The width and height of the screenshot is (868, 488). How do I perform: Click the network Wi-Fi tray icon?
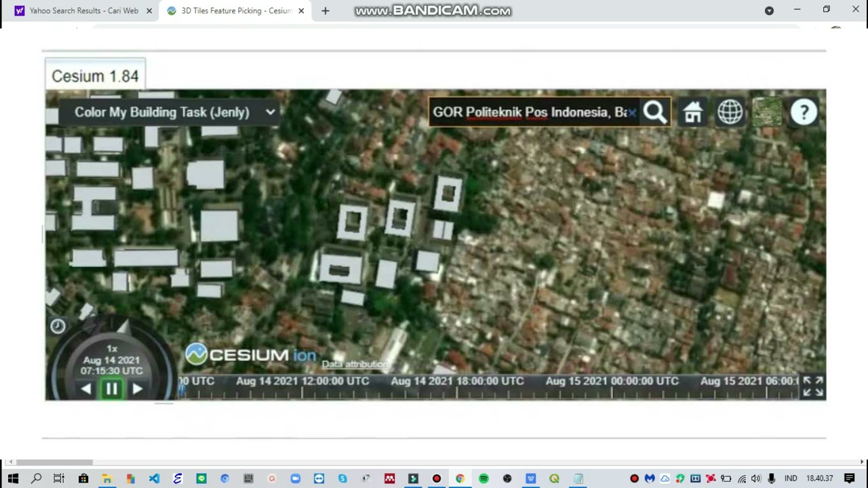[742, 479]
